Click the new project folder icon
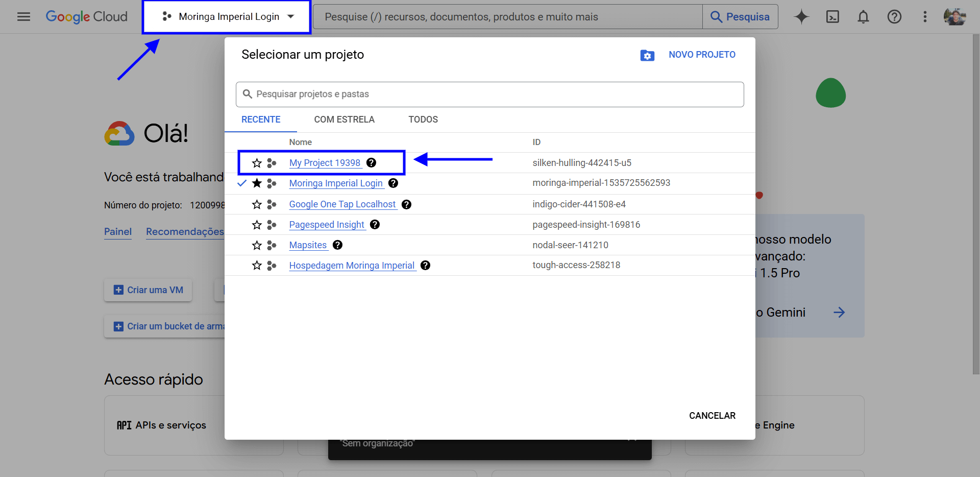This screenshot has height=477, width=980. click(x=647, y=55)
